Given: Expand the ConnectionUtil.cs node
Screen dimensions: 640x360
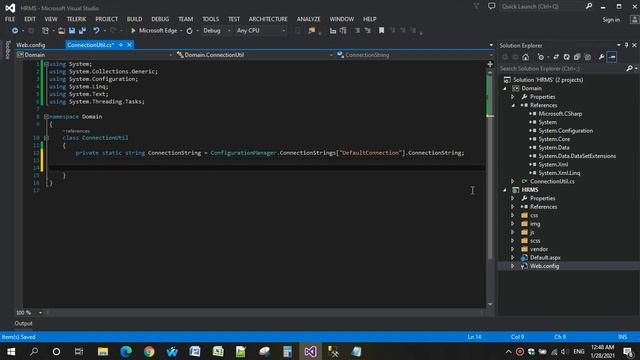Looking at the screenshot, I should click(x=513, y=181).
